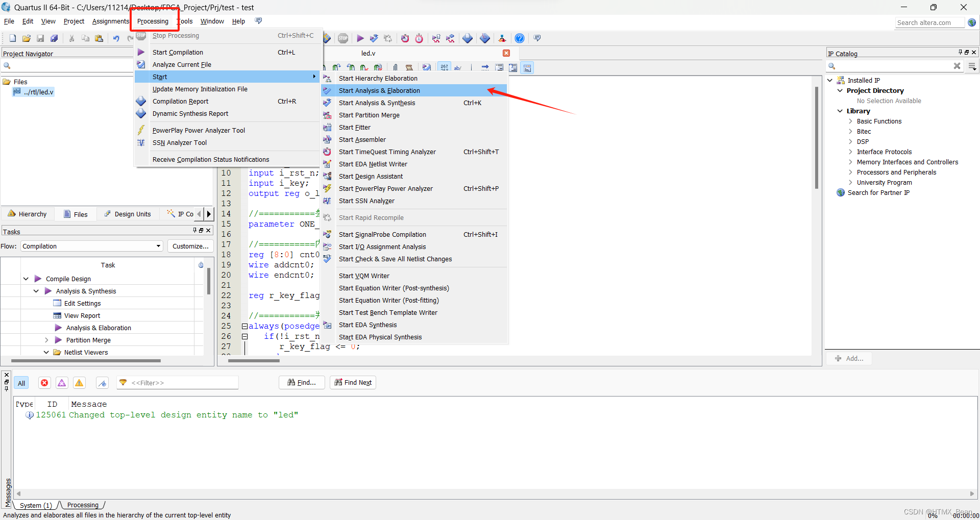
Task: Click the blue Help question mark icon
Action: tap(520, 38)
